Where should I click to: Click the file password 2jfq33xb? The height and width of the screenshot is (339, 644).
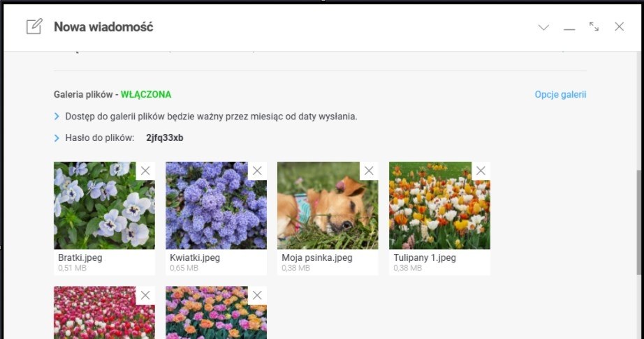click(x=165, y=138)
